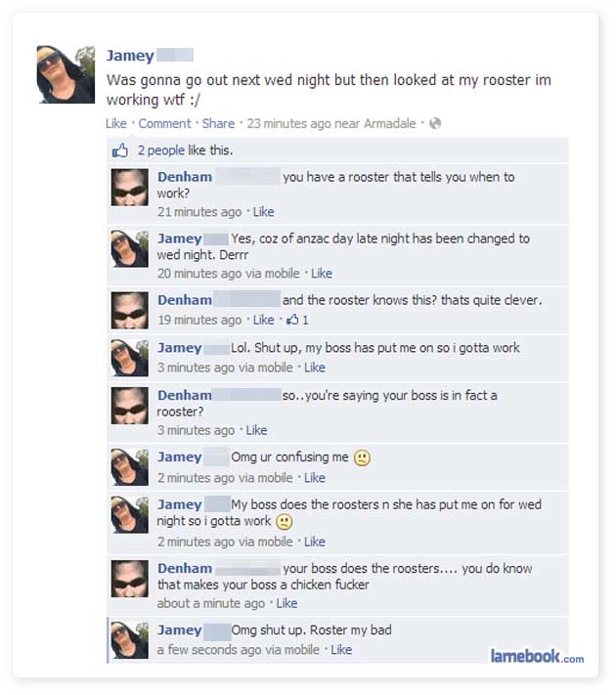The image size is (616, 695).
Task: Click thumbs-up count on Denham's 19 minutes comment
Action: click(297, 320)
